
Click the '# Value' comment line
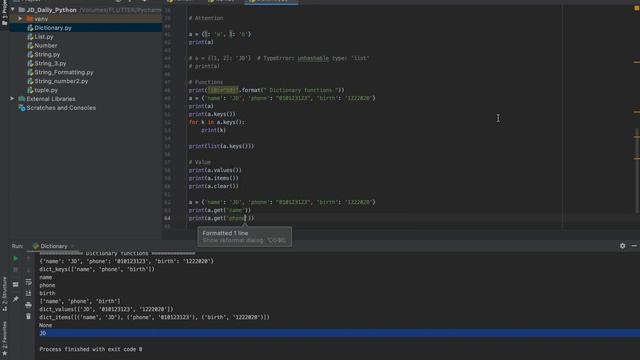click(200, 162)
